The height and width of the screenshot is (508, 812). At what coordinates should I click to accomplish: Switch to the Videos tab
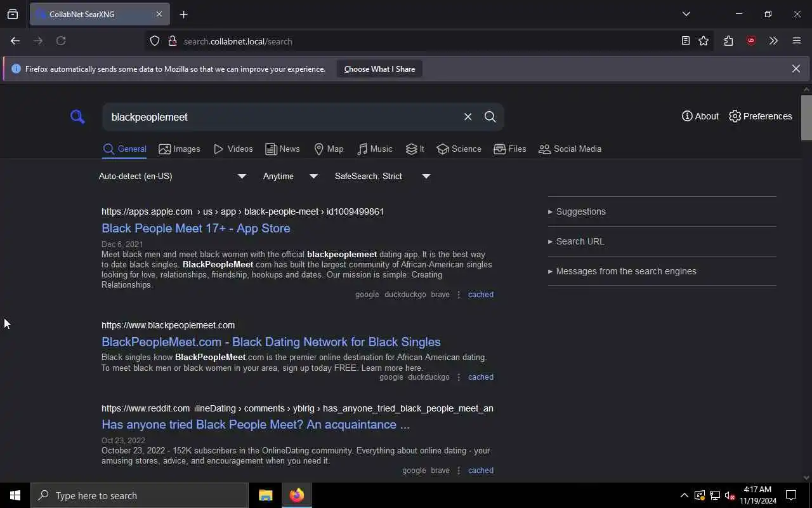233,149
